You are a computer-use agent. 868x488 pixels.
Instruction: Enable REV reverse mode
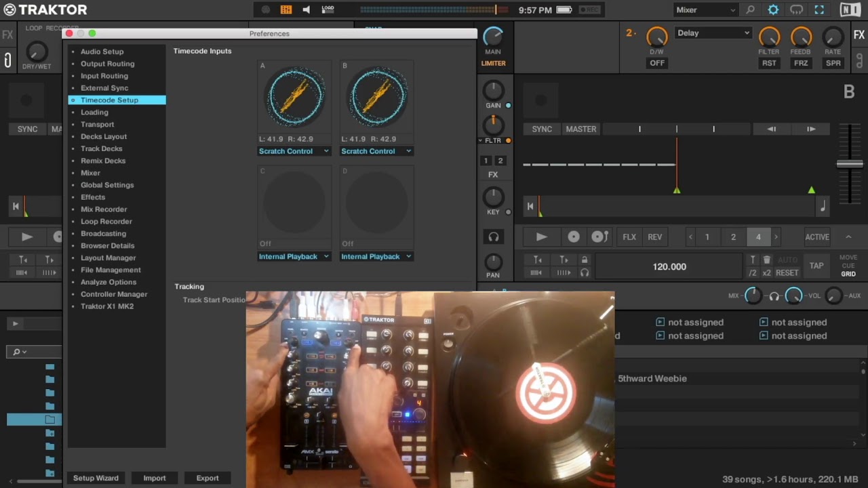655,237
